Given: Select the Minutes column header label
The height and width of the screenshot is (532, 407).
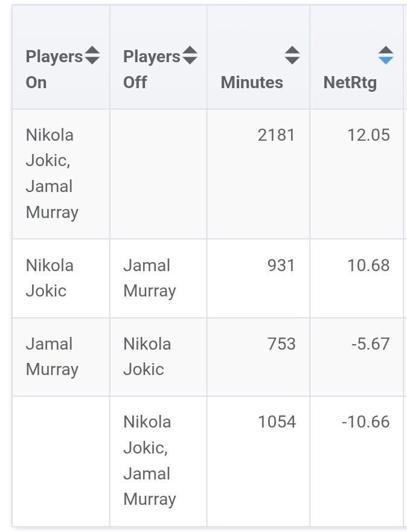Looking at the screenshot, I should pos(252,82).
